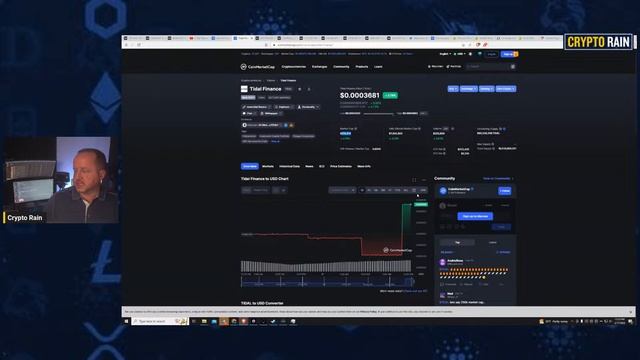Open the Windows Start menu
The width and height of the screenshot is (640, 360).
click(x=126, y=322)
